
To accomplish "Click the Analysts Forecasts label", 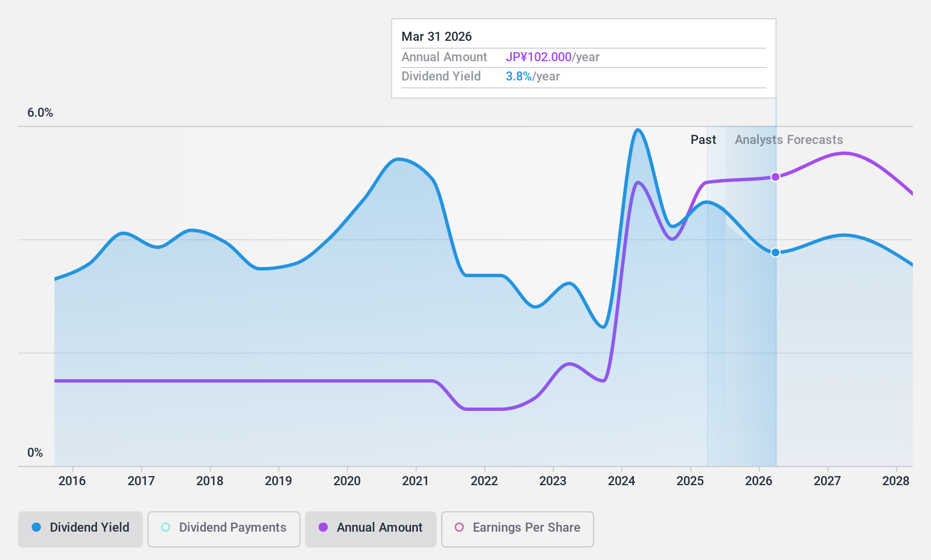I will coord(789,140).
